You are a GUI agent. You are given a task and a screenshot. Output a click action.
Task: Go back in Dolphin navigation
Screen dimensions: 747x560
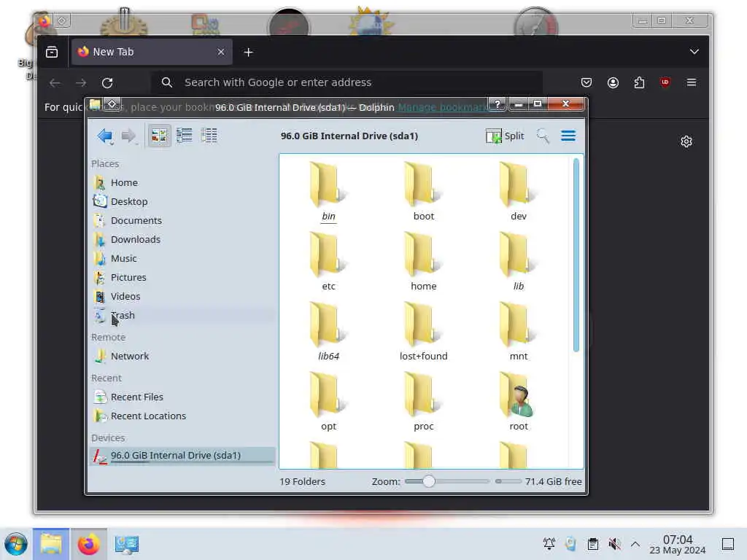coord(105,136)
